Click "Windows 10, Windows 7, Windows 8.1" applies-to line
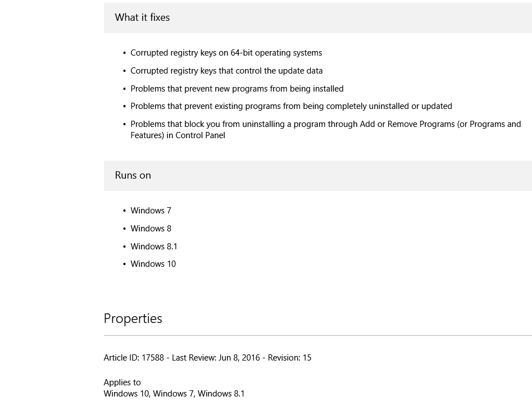Image resolution: width=532 pixels, height=401 pixels. [174, 394]
